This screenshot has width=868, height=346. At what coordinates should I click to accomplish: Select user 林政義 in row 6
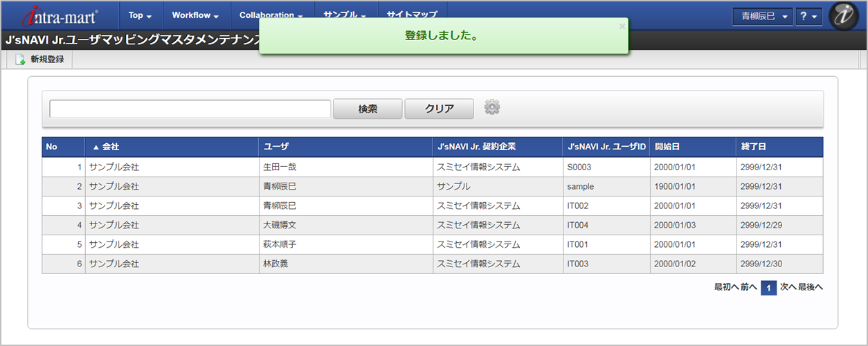346,264
